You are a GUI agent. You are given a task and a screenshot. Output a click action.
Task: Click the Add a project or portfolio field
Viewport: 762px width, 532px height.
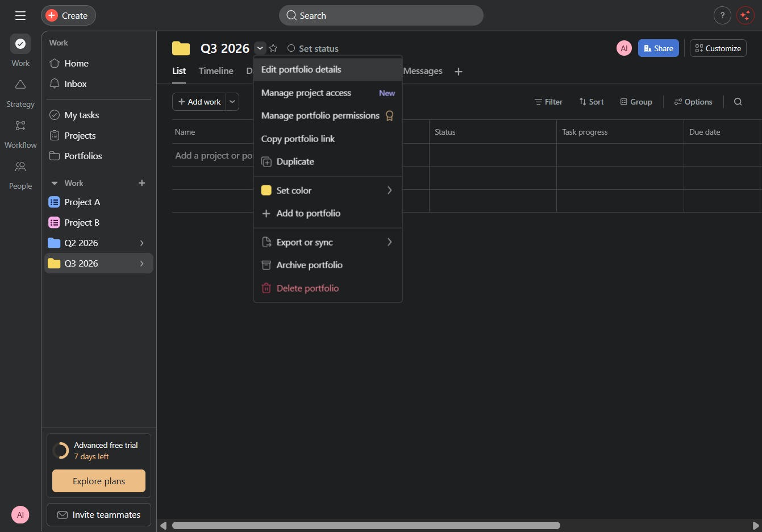click(x=213, y=155)
